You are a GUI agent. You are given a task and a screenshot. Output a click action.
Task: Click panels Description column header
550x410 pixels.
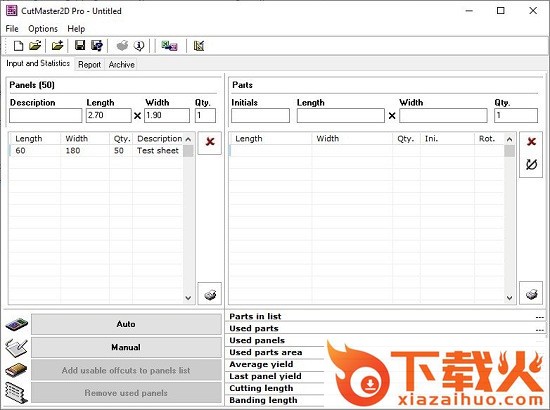pyautogui.click(x=158, y=139)
